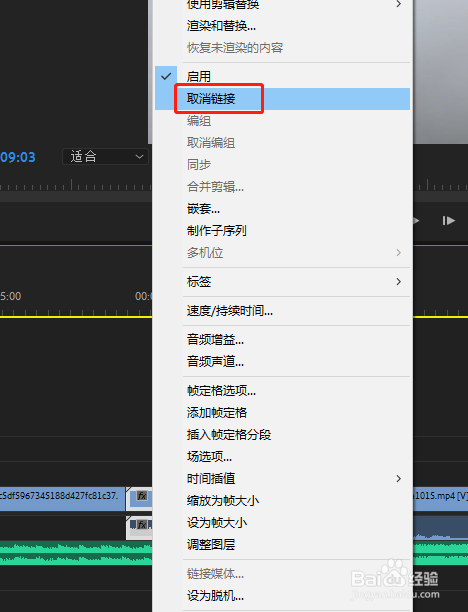The image size is (468, 612).
Task: Click timeline ruler at 5:00 mark
Action: coord(11,297)
